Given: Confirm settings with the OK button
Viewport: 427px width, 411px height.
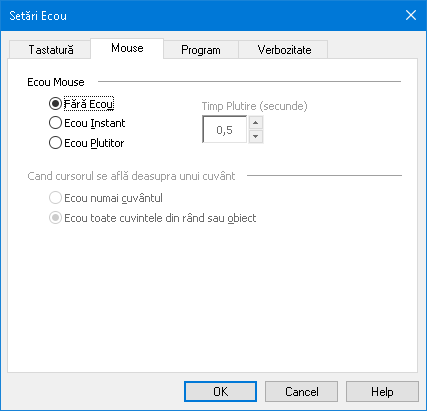Looking at the screenshot, I should pyautogui.click(x=220, y=392).
